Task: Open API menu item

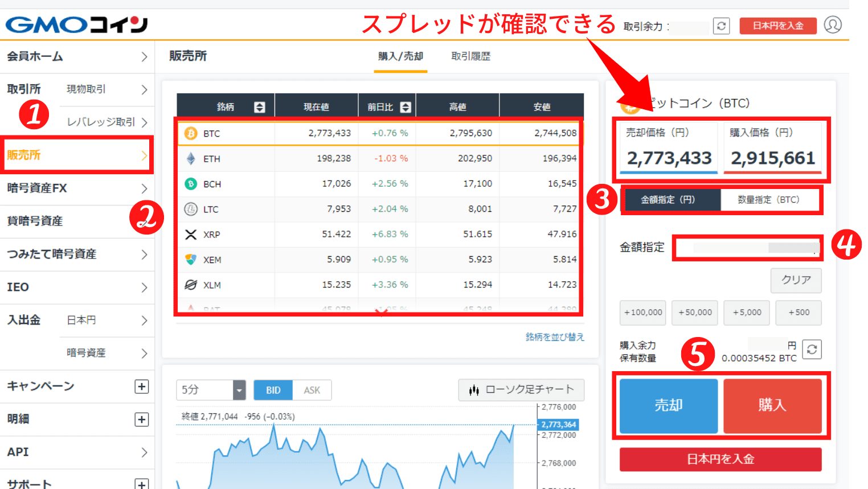Action: click(x=77, y=452)
